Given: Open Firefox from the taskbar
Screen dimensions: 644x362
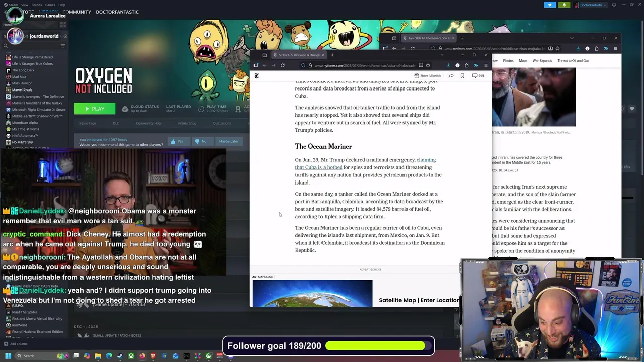Looking at the screenshot, I should point(142,356).
